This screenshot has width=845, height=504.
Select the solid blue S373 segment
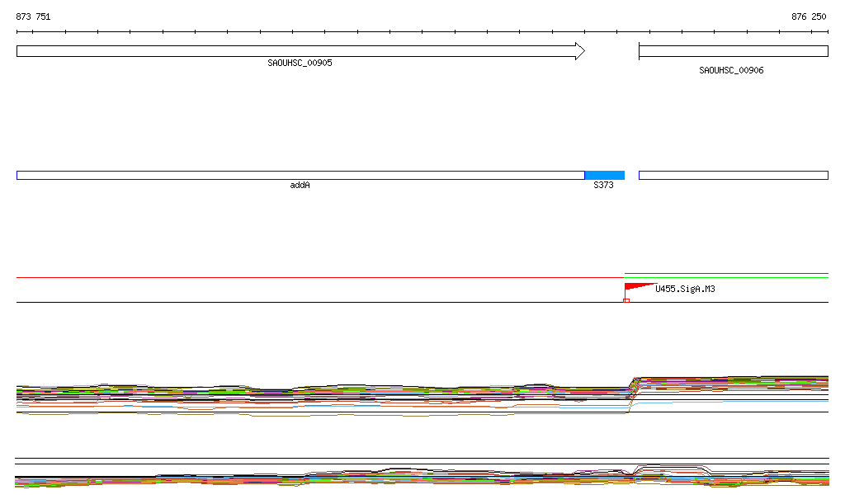coord(604,175)
